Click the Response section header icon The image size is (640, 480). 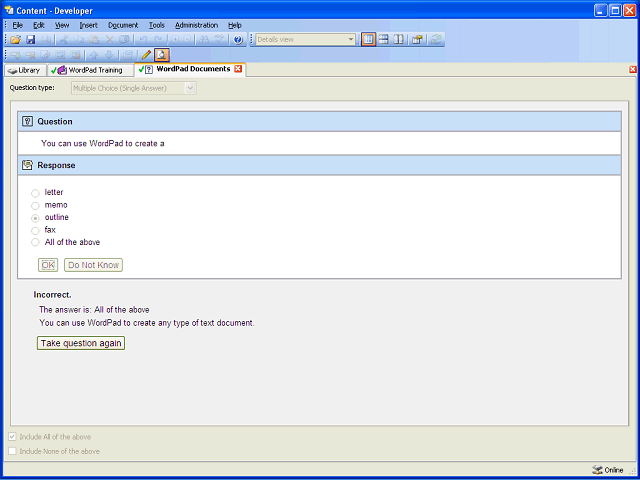click(x=27, y=165)
